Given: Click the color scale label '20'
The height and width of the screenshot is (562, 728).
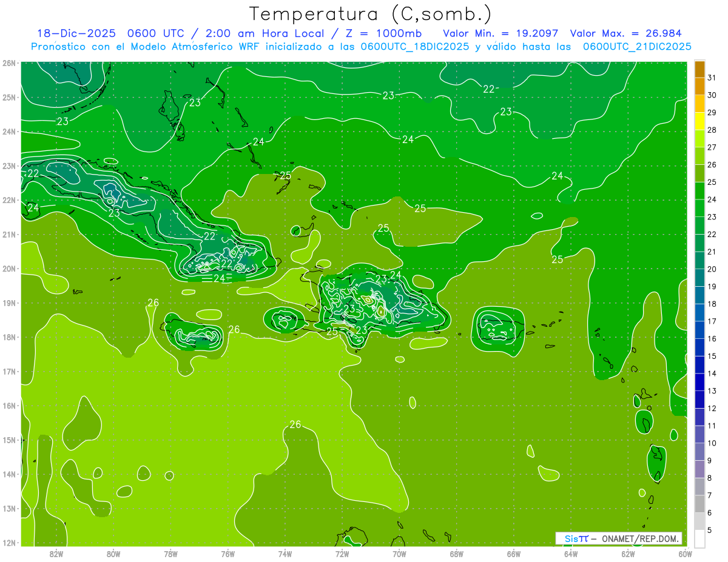Looking at the screenshot, I should pyautogui.click(x=712, y=269).
